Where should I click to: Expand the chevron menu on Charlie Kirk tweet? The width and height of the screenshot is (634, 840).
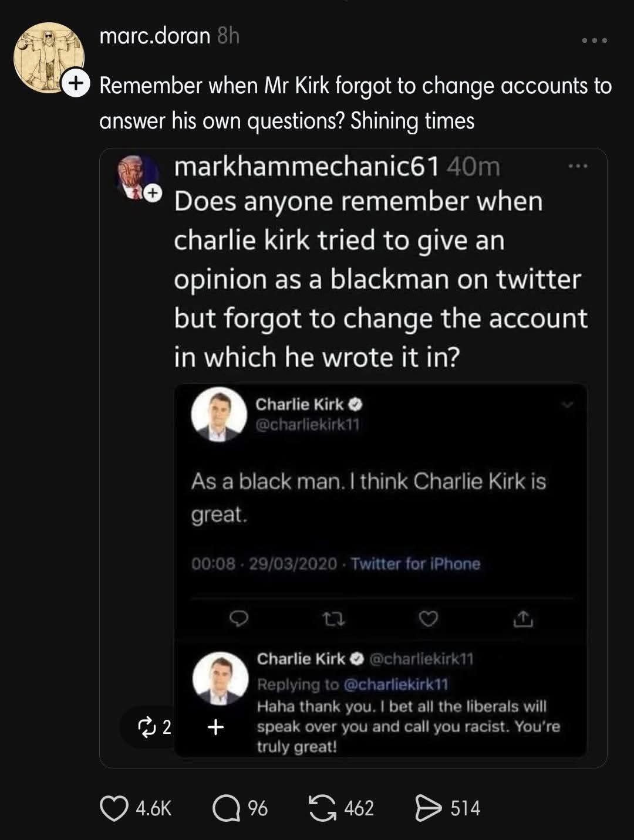tap(567, 404)
